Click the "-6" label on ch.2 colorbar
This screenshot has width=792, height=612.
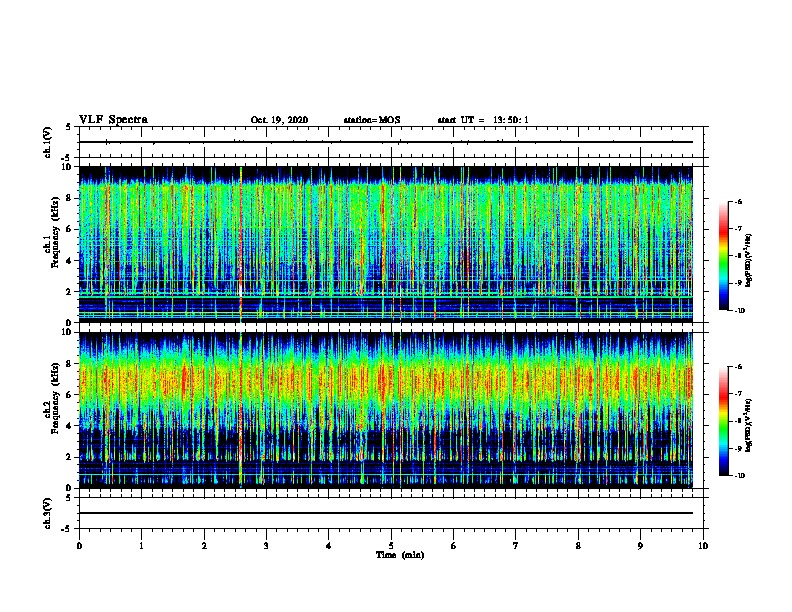[x=738, y=367]
